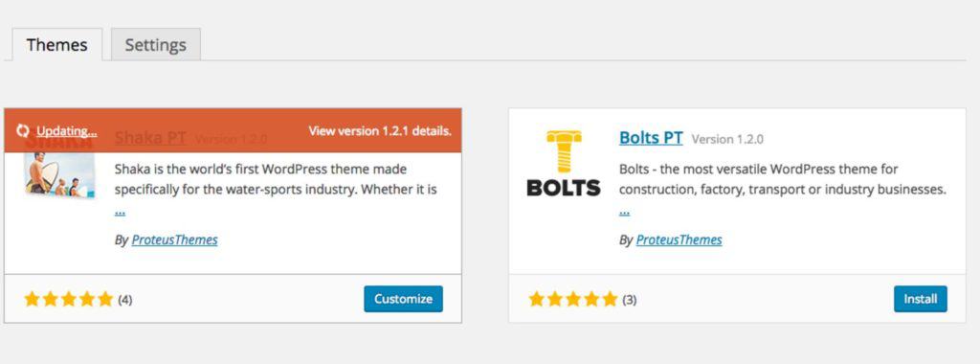The height and width of the screenshot is (364, 980).
Task: Switch to the Themes tab
Action: tap(56, 45)
